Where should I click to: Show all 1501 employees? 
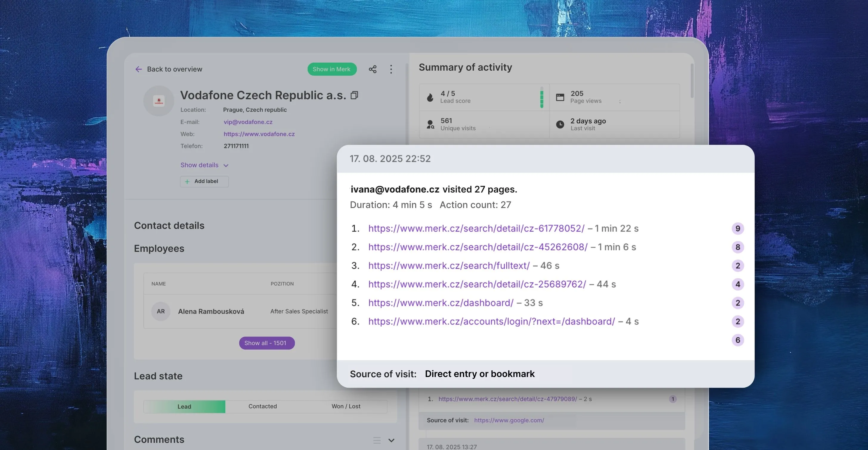pyautogui.click(x=266, y=343)
